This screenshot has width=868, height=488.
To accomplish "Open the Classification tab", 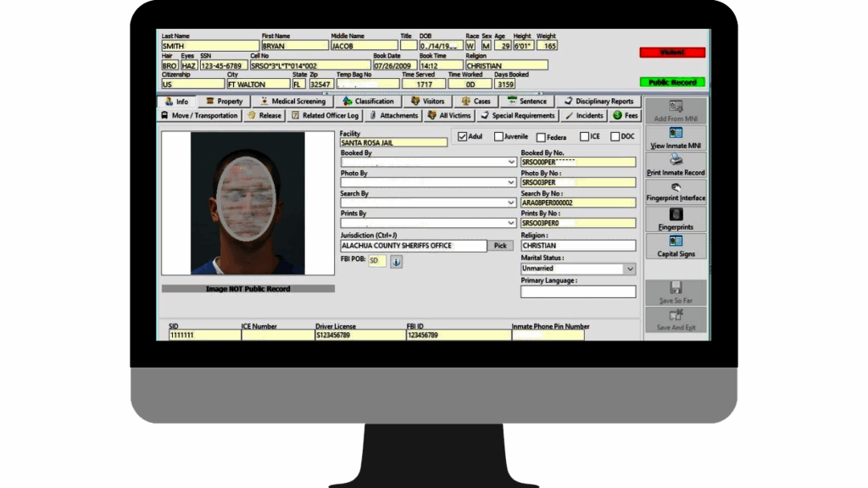I will coord(368,101).
